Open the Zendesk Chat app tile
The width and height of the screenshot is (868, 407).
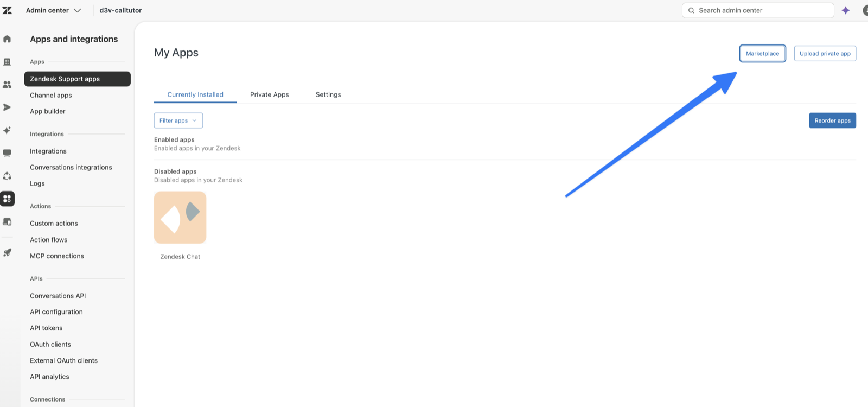[x=180, y=218]
